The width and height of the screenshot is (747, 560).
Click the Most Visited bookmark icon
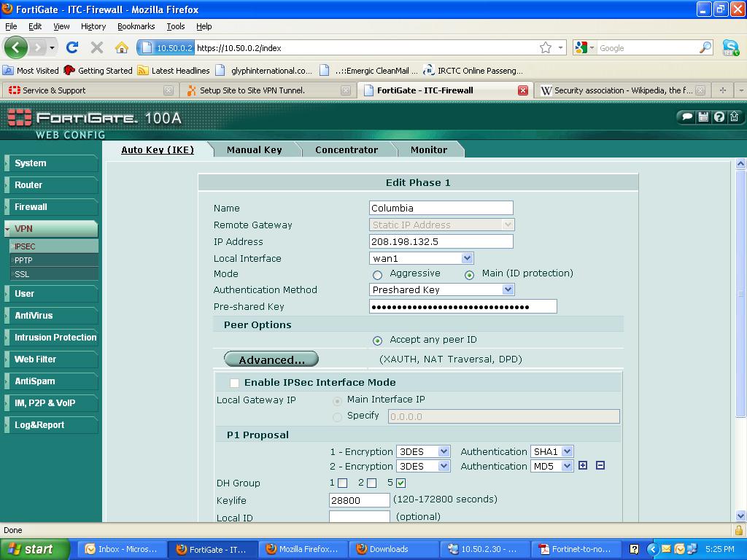[8, 71]
